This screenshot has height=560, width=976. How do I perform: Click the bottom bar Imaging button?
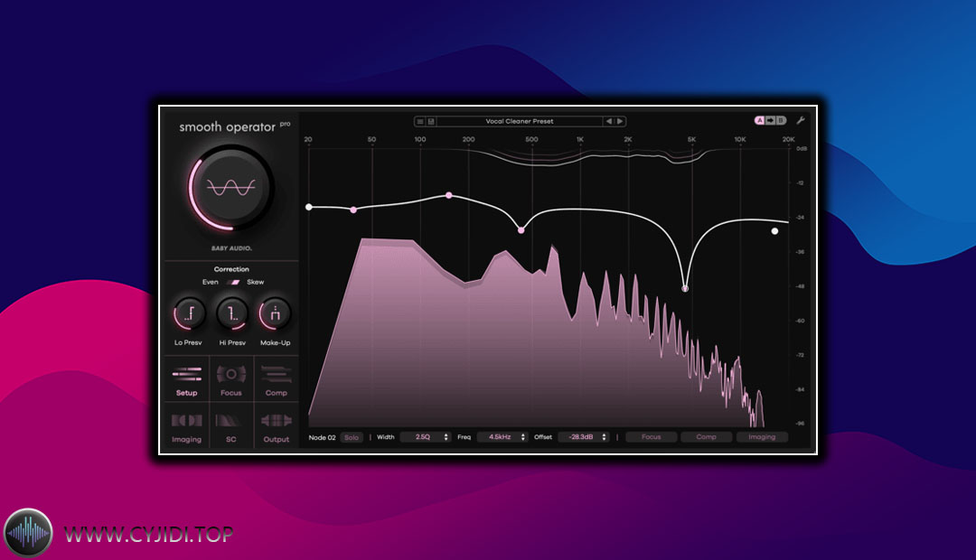coord(762,437)
